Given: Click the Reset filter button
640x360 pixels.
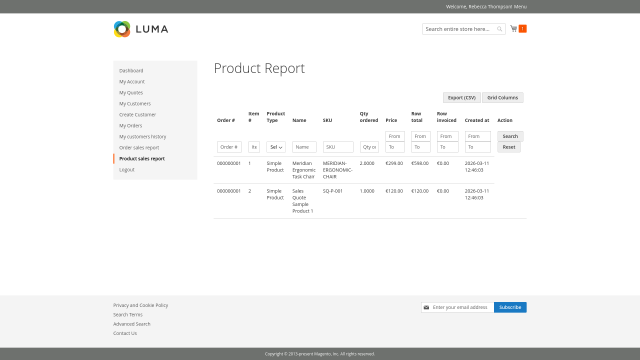Looking at the screenshot, I should 509,147.
